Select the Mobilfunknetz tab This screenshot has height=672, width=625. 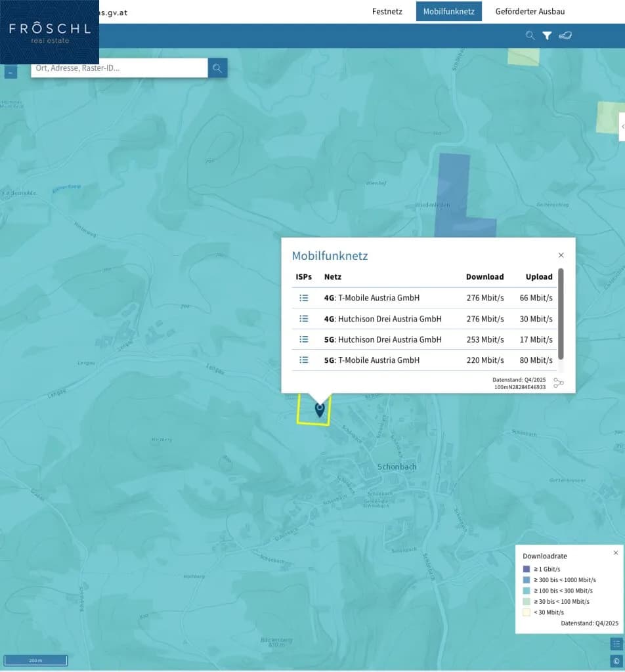tap(448, 12)
